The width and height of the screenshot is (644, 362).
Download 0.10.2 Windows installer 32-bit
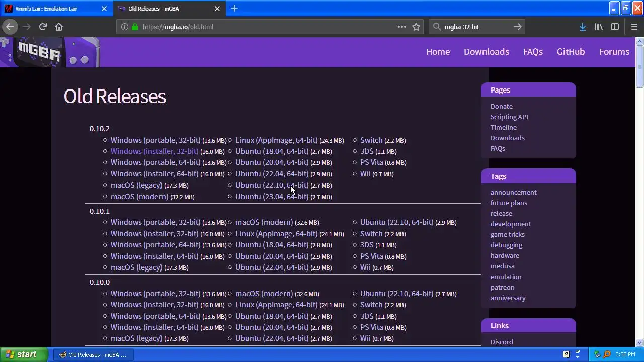click(x=154, y=151)
